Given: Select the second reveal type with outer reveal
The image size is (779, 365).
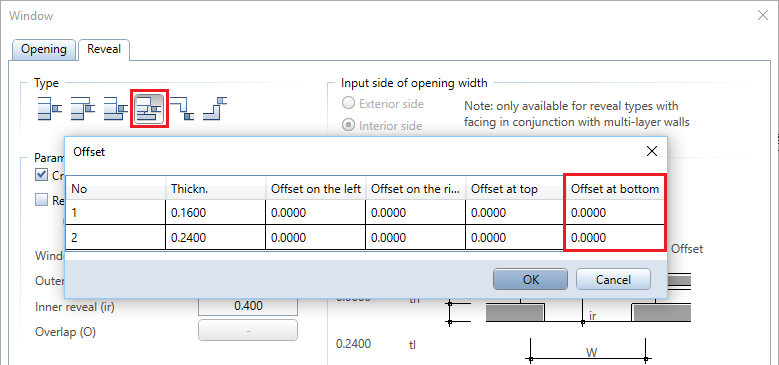Looking at the screenshot, I should pyautogui.click(x=82, y=108).
